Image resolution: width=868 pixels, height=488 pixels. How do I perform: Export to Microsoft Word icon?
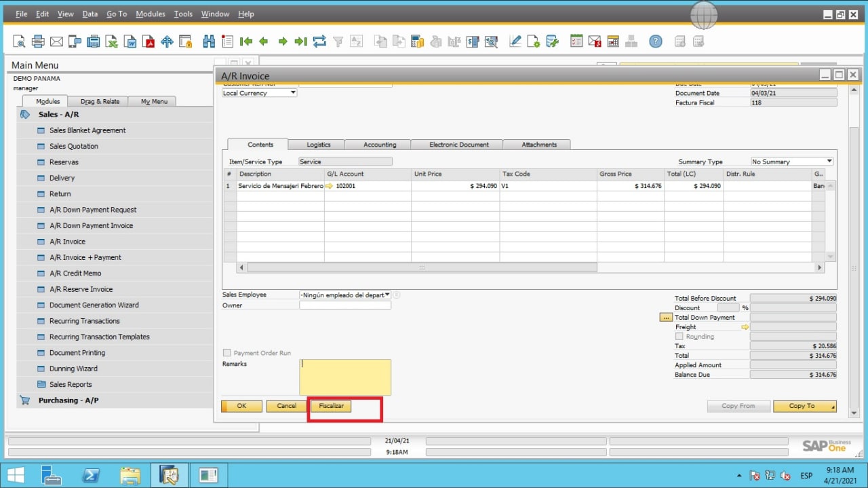tap(130, 41)
